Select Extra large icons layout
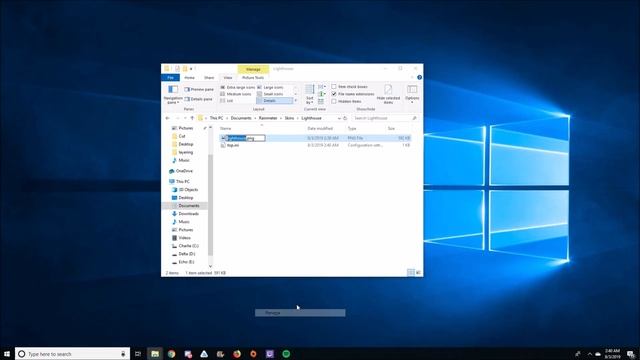 click(238, 87)
